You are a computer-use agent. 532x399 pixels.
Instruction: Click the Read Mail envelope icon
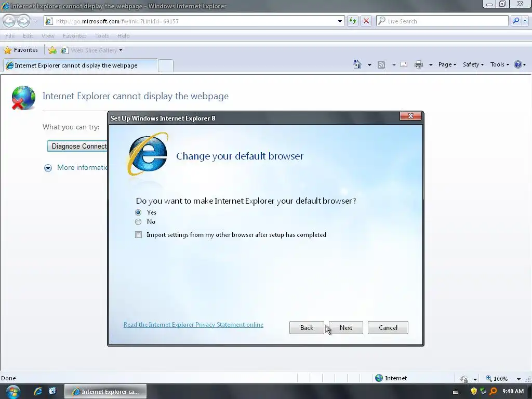(404, 64)
